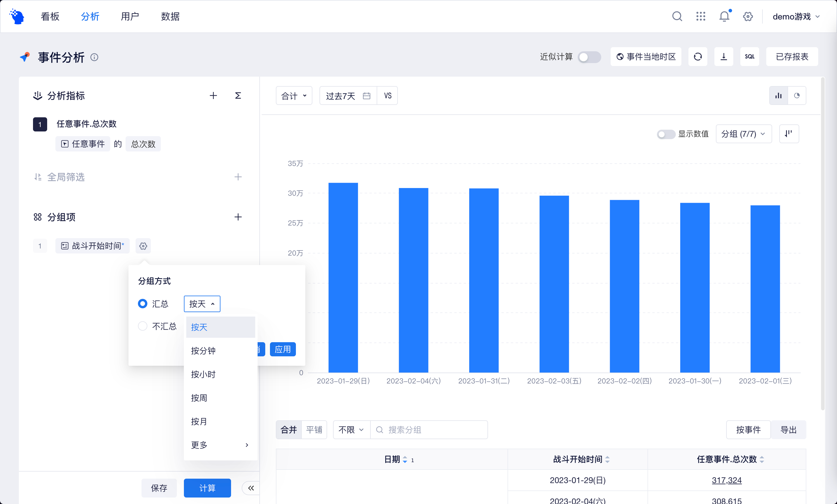Viewport: 837px width, 504px height.
Task: Open the 按天 grouping dropdown
Action: [x=202, y=304]
